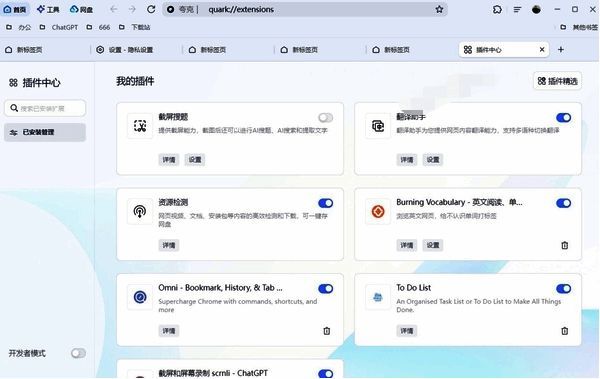Screen dimensions: 600x379
Task: Click the search installed extensions field
Action: [x=45, y=108]
